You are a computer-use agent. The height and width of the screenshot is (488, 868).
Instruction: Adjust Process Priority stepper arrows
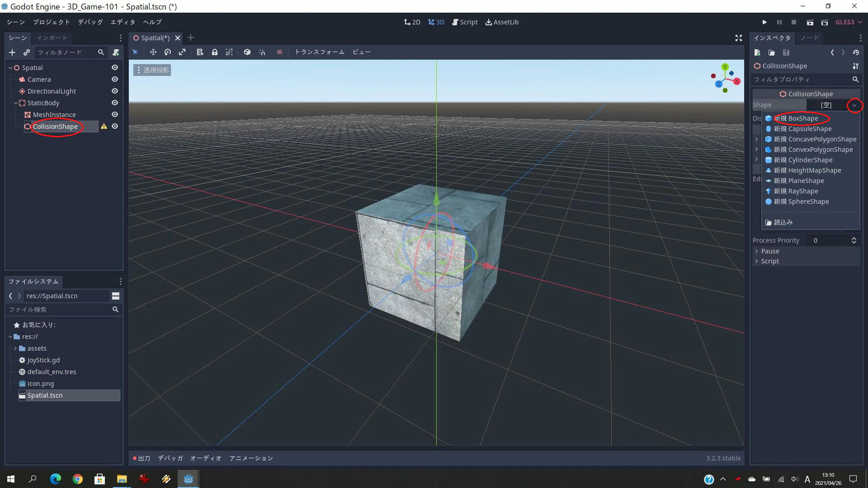point(854,240)
